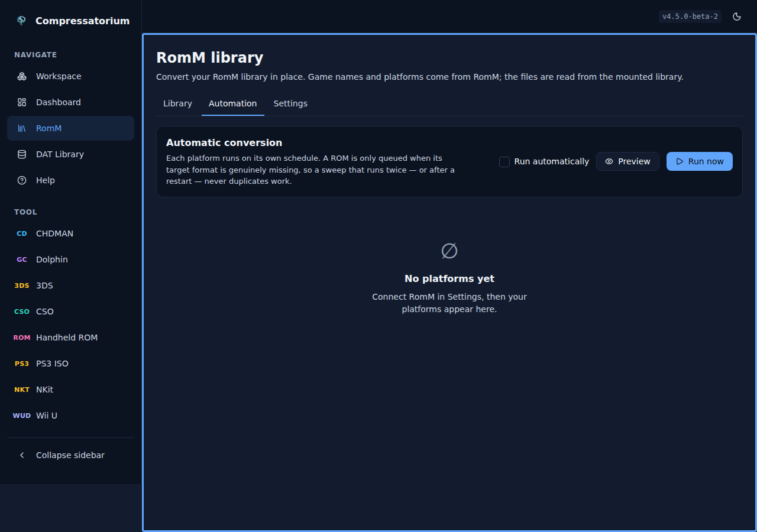Open the Settings tab

[290, 103]
